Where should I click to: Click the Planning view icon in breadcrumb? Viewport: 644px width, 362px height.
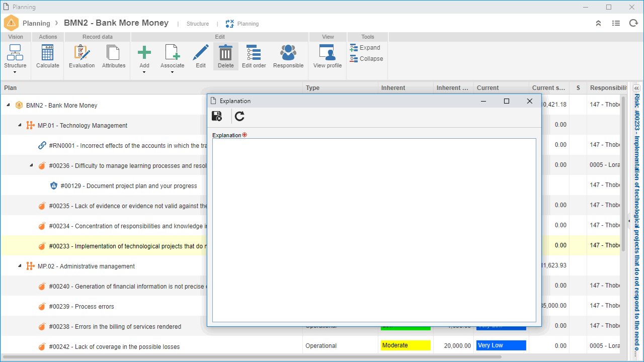click(230, 24)
